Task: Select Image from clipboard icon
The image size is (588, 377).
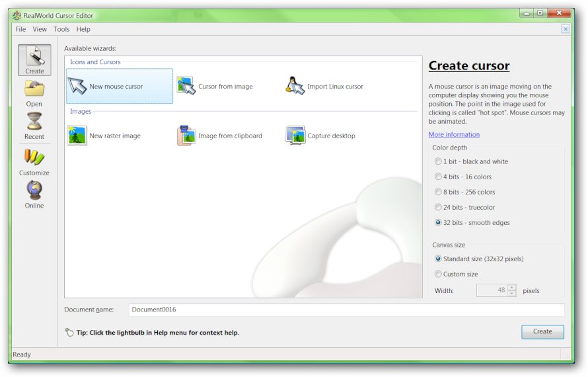Action: click(x=186, y=136)
